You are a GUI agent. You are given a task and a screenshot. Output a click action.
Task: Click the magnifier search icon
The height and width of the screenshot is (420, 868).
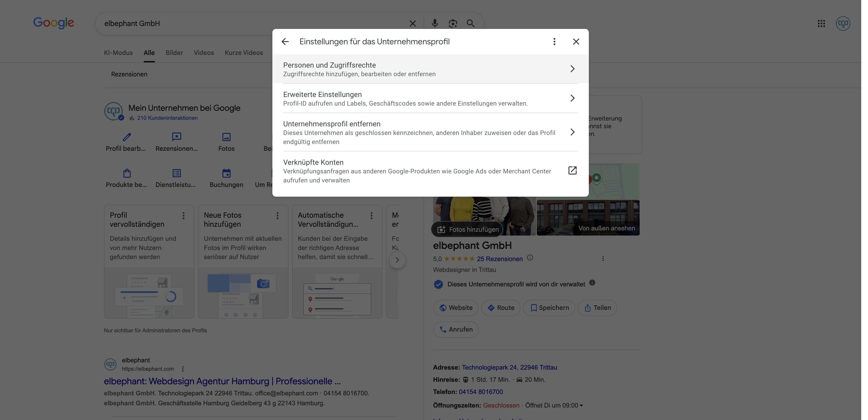point(471,23)
